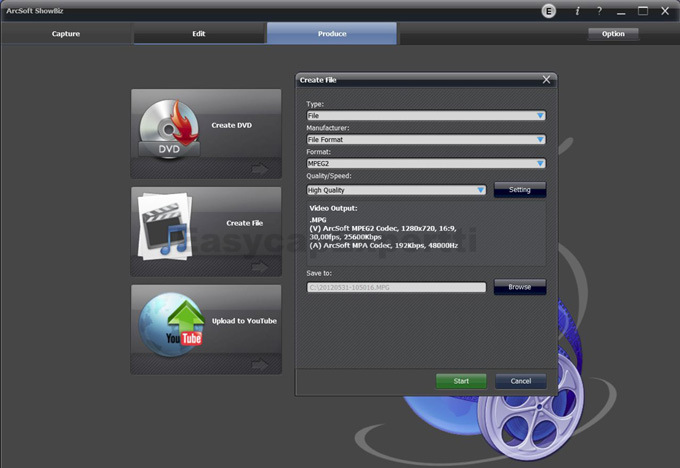This screenshot has height=468, width=680.
Task: Open help via the question mark icon
Action: (599, 11)
